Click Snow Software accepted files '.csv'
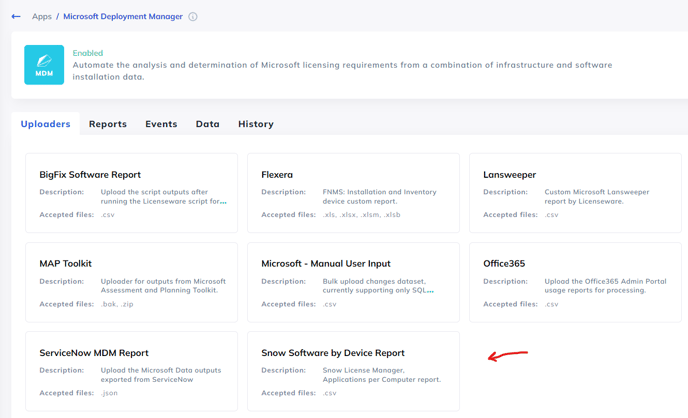The image size is (688, 418). [330, 393]
